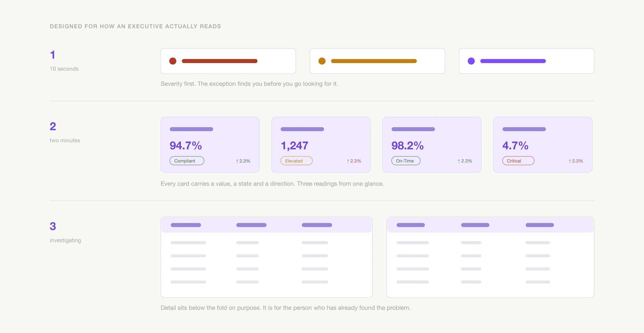Click the 4.7% metric value

515,146
